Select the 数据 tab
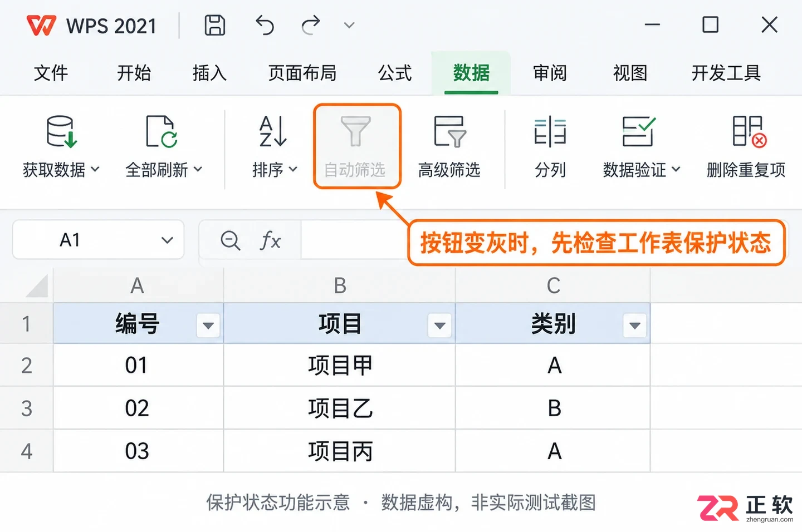The image size is (802, 532). pos(471,73)
